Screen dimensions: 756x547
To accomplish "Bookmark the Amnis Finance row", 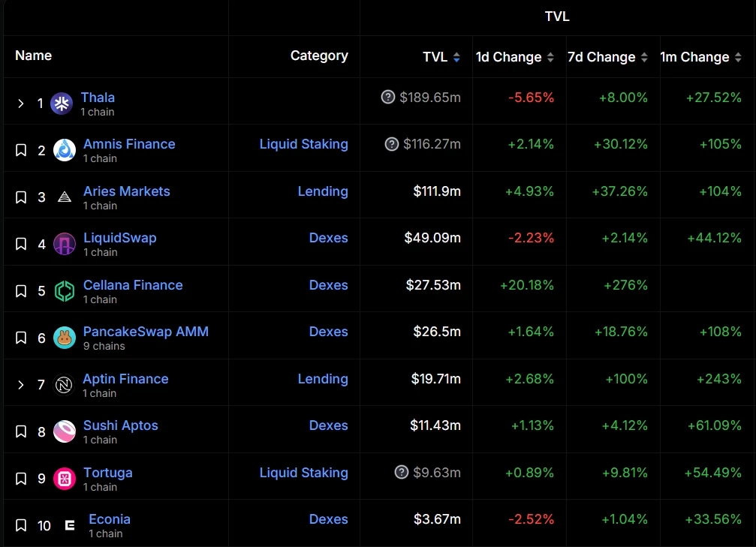I will click(21, 150).
